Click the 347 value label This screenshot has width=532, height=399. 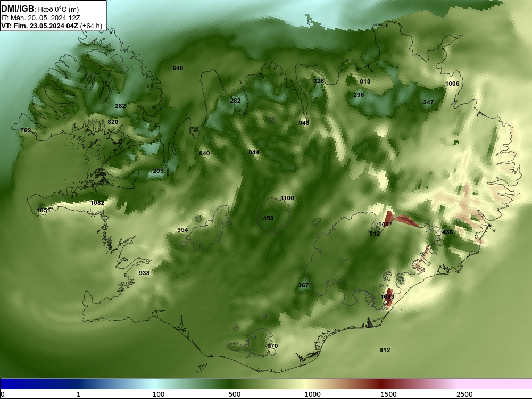click(428, 102)
